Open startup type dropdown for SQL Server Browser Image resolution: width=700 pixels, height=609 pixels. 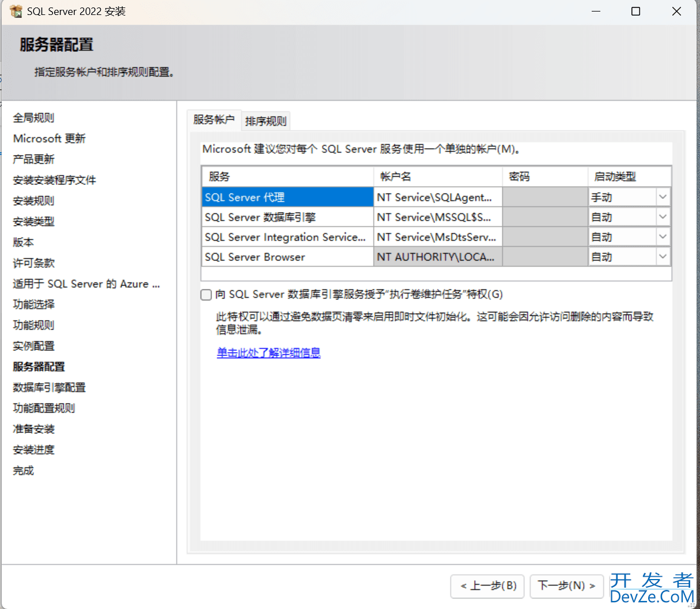(x=663, y=257)
